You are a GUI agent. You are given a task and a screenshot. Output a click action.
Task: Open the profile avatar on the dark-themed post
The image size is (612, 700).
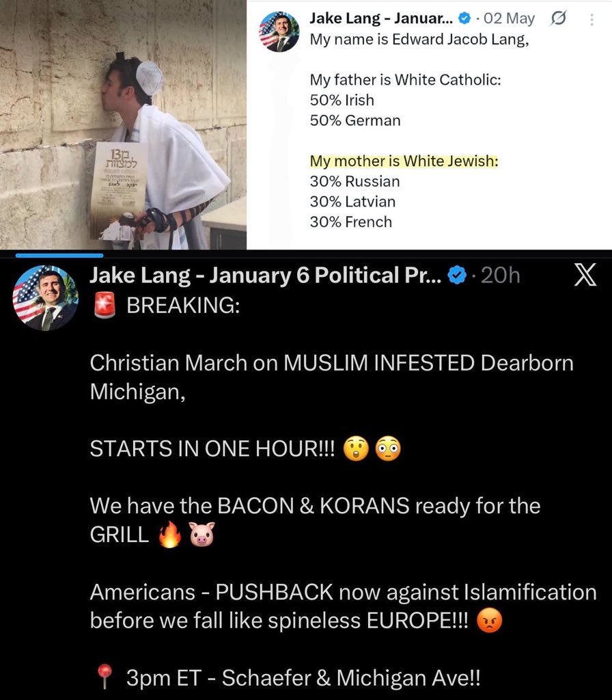[46, 298]
